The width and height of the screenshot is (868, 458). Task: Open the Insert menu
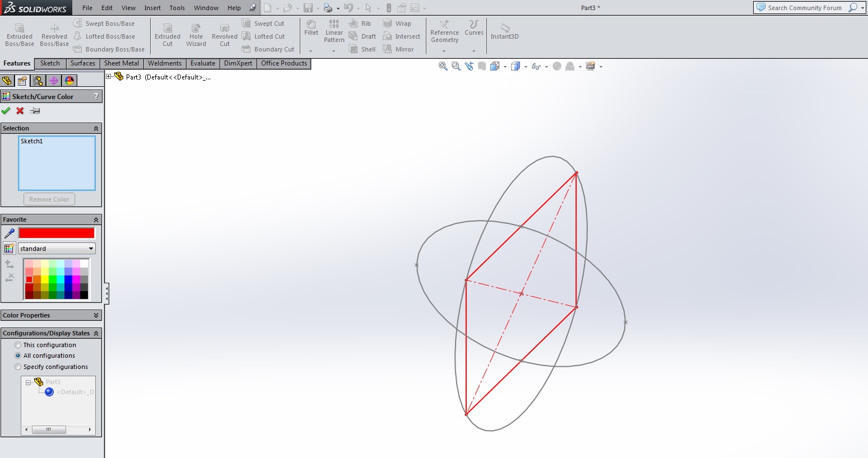152,8
